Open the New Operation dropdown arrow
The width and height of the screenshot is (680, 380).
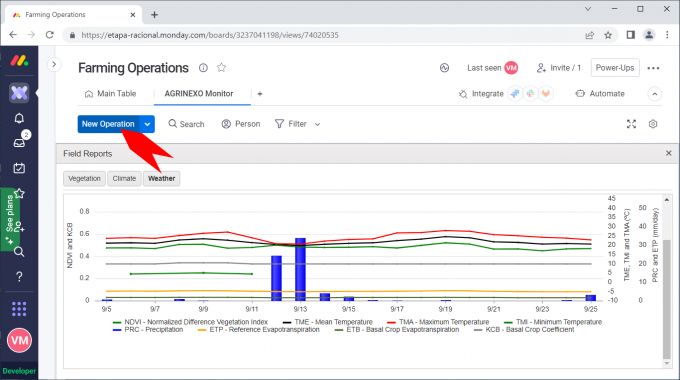pos(147,124)
